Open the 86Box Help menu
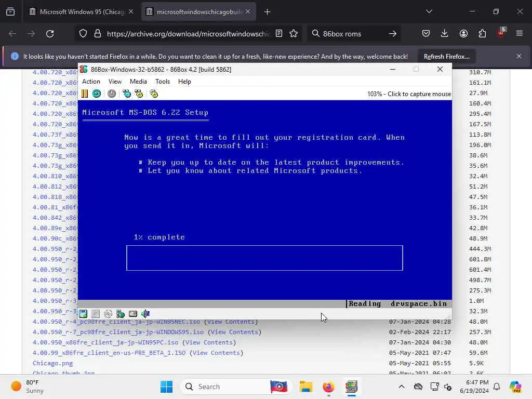 (x=184, y=82)
